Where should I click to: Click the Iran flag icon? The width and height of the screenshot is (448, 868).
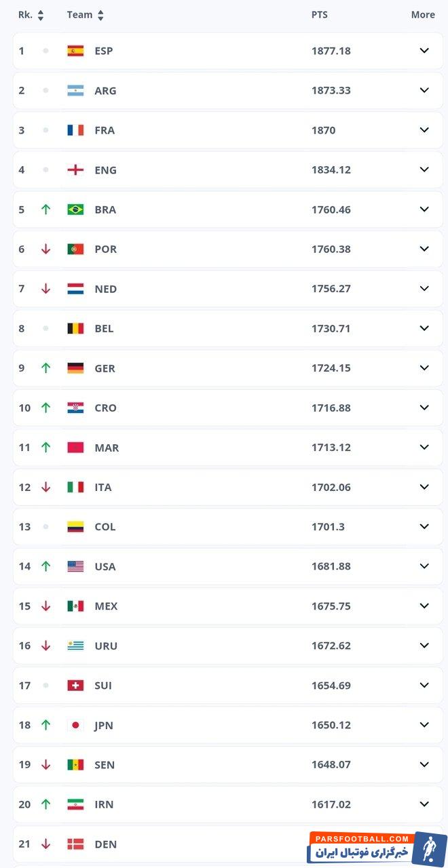click(x=75, y=804)
